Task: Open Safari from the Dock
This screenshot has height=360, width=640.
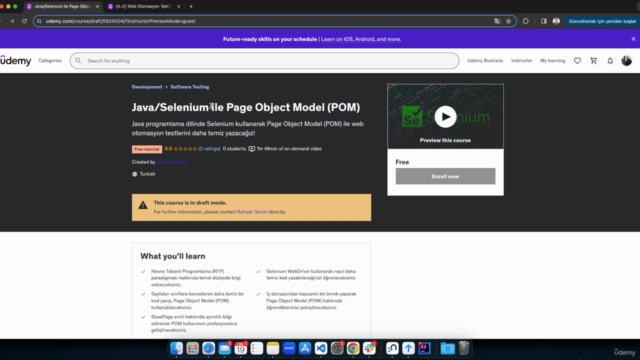Action: 209,348
